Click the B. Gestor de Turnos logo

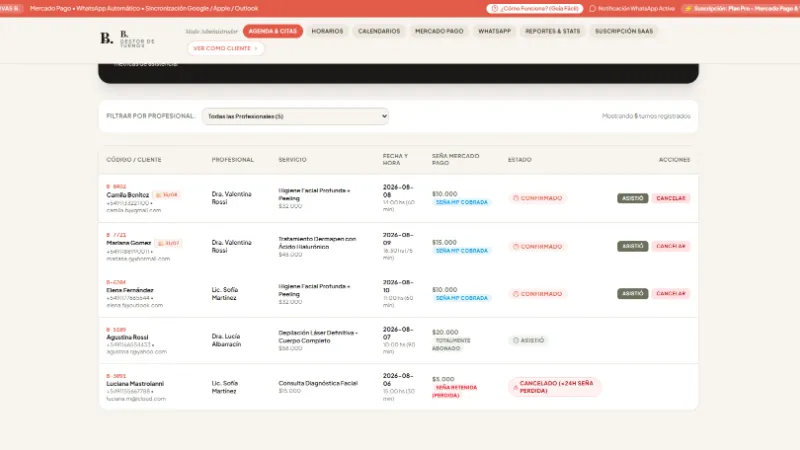point(127,39)
